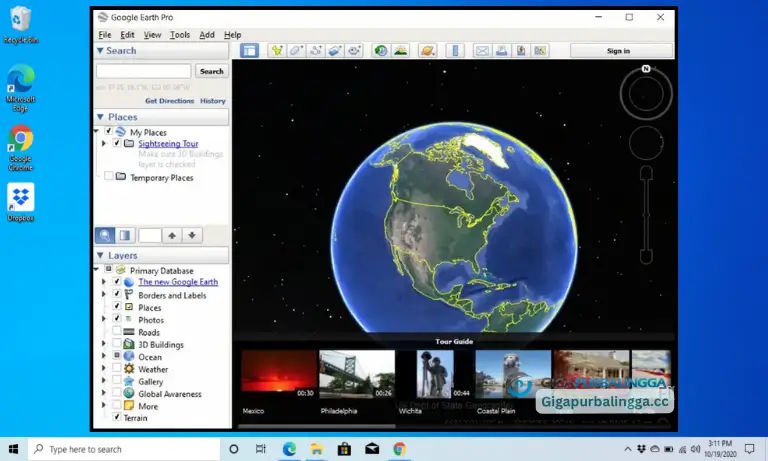Click the panel view toggle beside the magnifier
Image resolution: width=768 pixels, height=461 pixels.
tap(125, 236)
